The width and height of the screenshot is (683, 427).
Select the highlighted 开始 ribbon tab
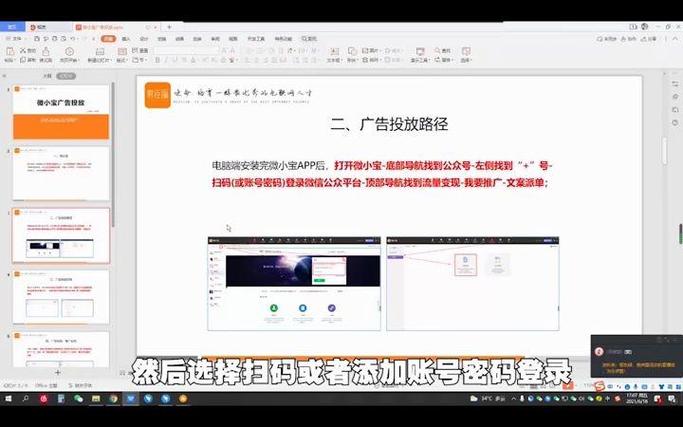(108, 39)
